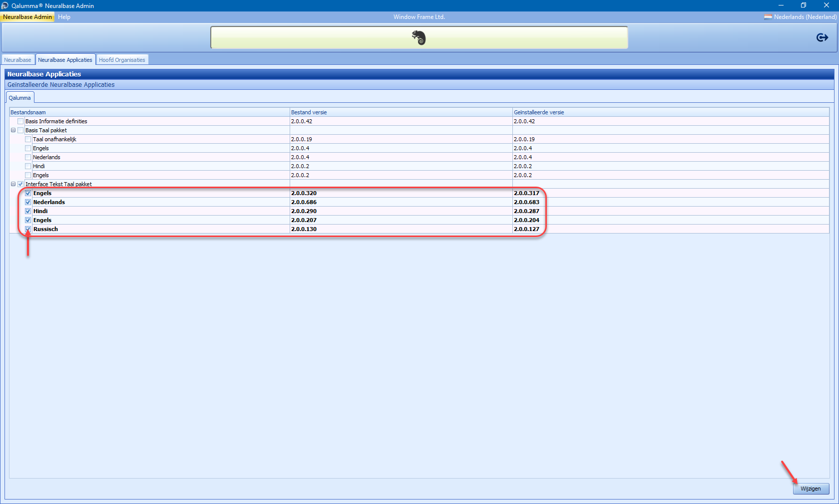The height and width of the screenshot is (504, 839).
Task: Check the Engels 2.0.0.2 checkbox
Action: tap(28, 175)
